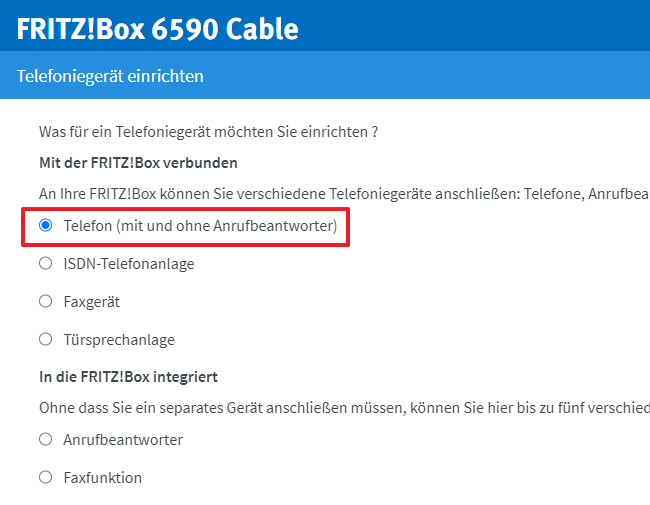
Task: Pick the Türsprechanlage radio button
Action: click(45, 339)
